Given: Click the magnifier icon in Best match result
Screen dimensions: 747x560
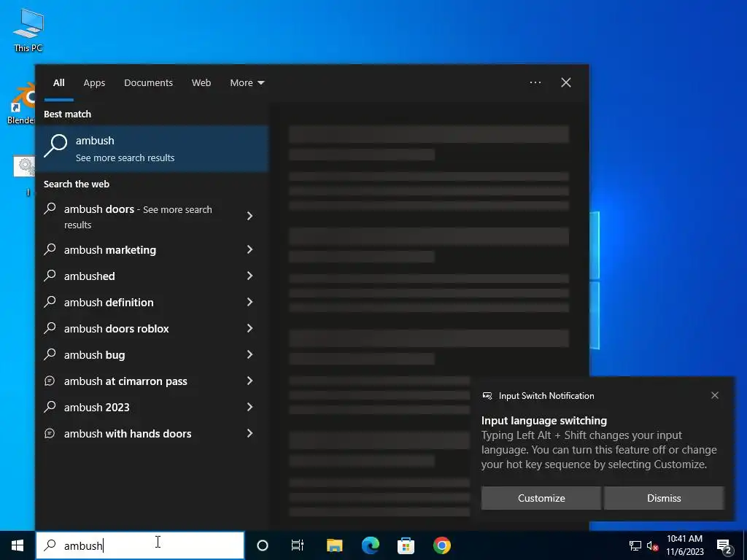Looking at the screenshot, I should [x=55, y=145].
